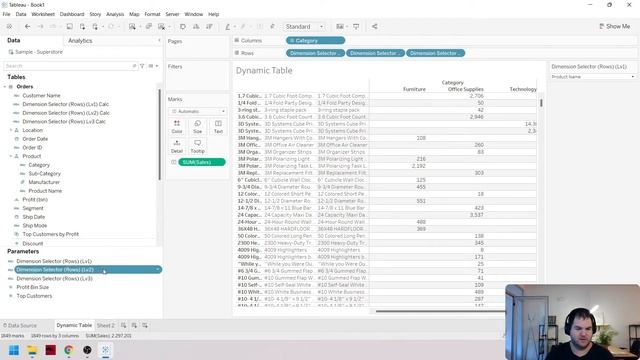Click the Category pill on Columns
This screenshot has height=360, width=640.
click(x=316, y=40)
